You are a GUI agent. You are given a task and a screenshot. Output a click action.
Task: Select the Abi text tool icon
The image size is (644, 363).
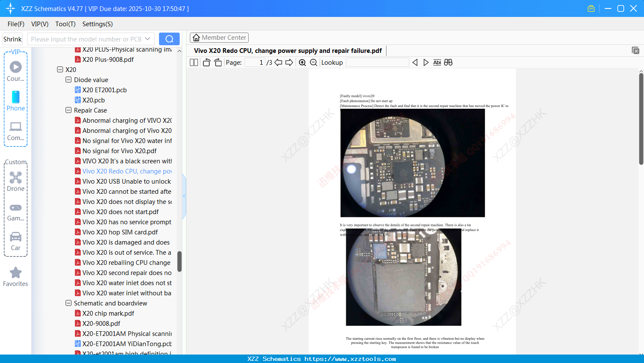click(x=437, y=62)
